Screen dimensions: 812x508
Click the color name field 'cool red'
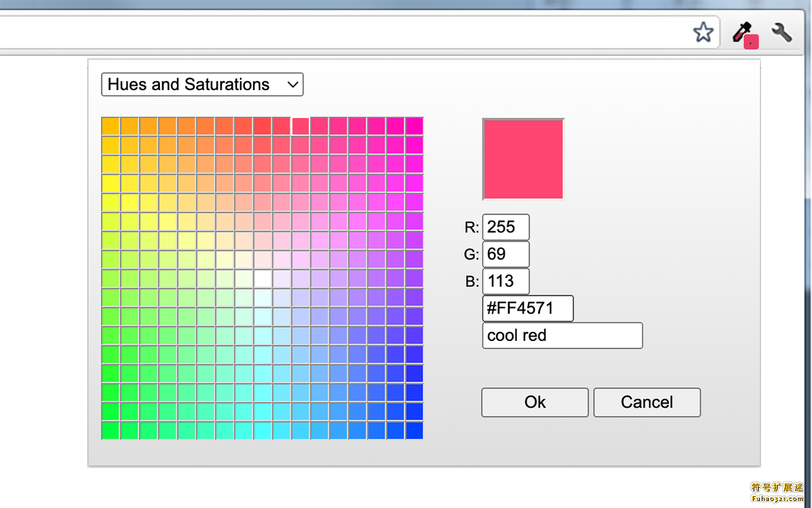point(563,335)
